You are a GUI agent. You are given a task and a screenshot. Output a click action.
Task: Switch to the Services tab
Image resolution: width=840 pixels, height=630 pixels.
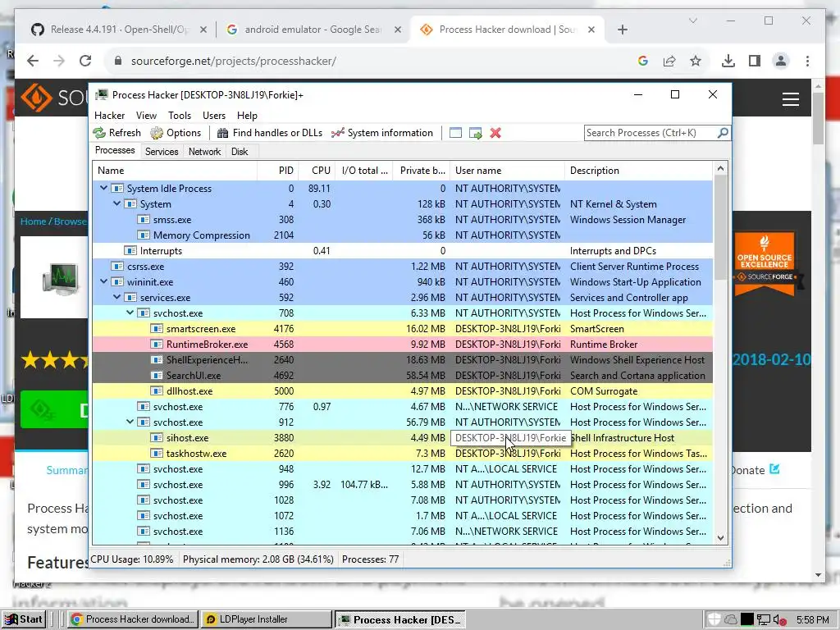pos(162,152)
